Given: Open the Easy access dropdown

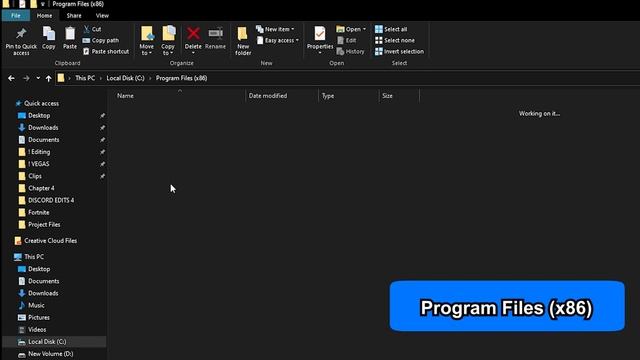Looking at the screenshot, I should [278, 40].
